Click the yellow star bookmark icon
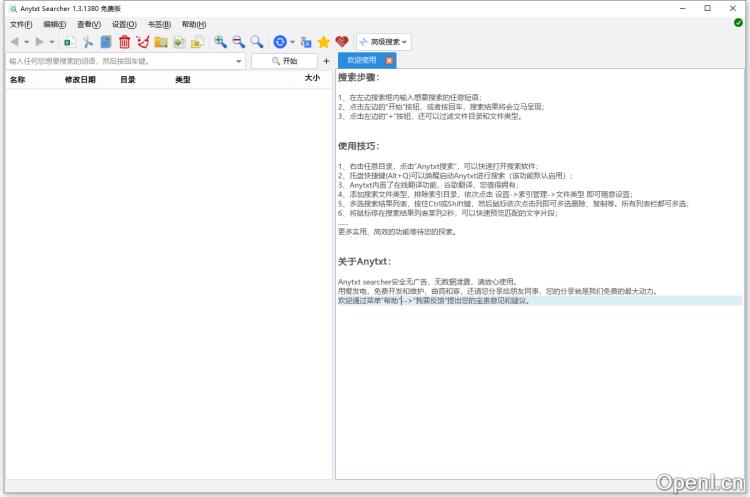750x497 pixels. point(324,42)
